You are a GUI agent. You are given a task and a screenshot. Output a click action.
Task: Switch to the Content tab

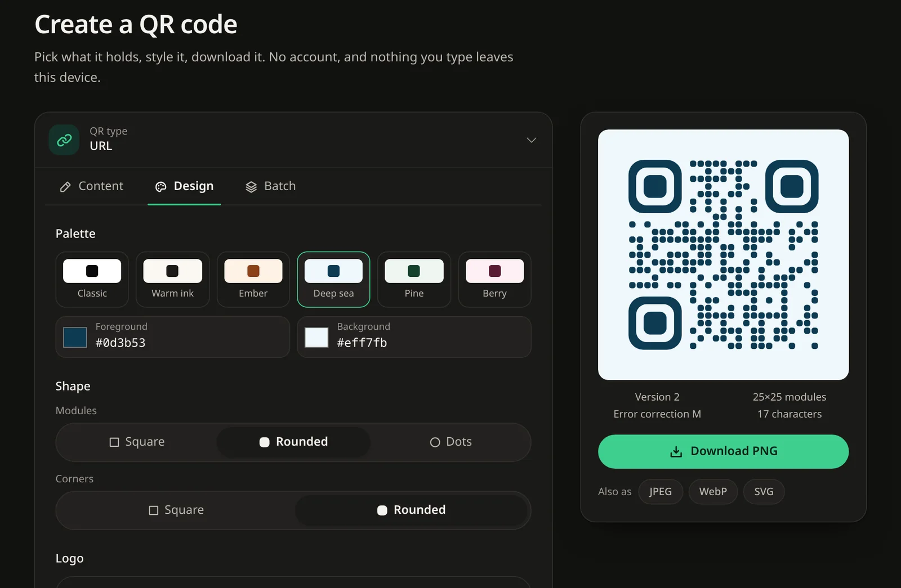(x=91, y=186)
